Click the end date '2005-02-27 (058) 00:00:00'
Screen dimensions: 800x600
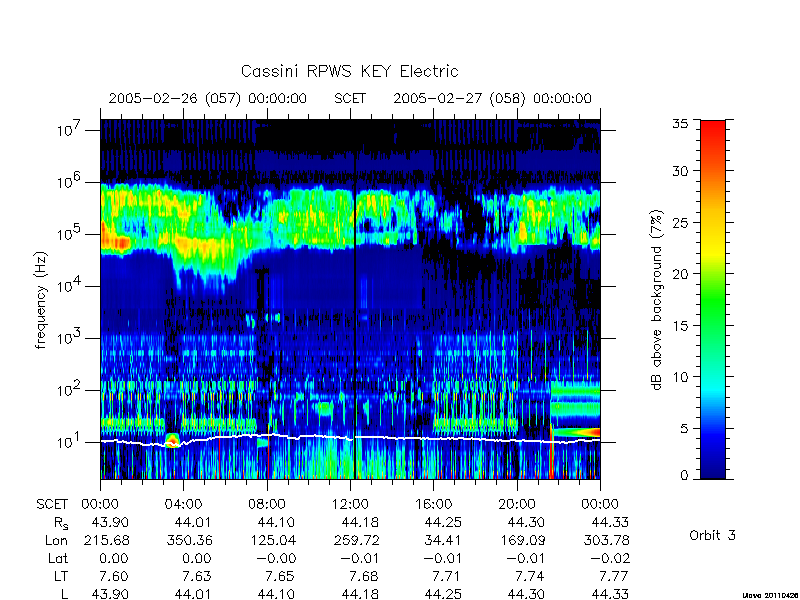(x=492, y=98)
